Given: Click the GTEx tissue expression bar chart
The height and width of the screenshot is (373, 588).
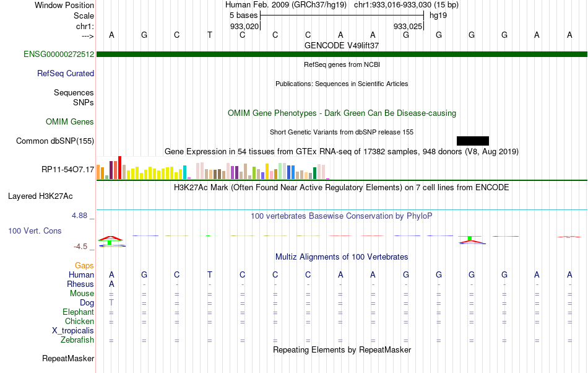Looking at the screenshot, I should pyautogui.click(x=213, y=168).
